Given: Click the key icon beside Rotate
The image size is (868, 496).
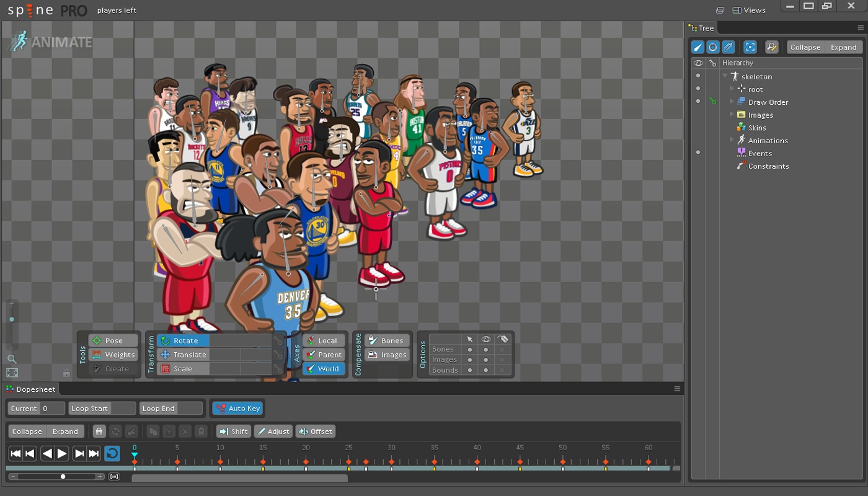Looking at the screenshot, I should point(278,340).
